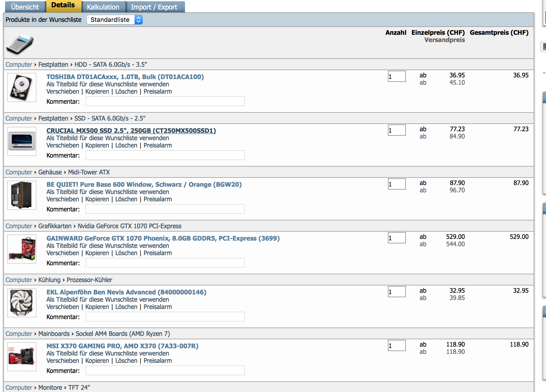The width and height of the screenshot is (546, 392).
Task: Set Preisalarm for the Crucial MX500 SSD
Action: pos(158,145)
